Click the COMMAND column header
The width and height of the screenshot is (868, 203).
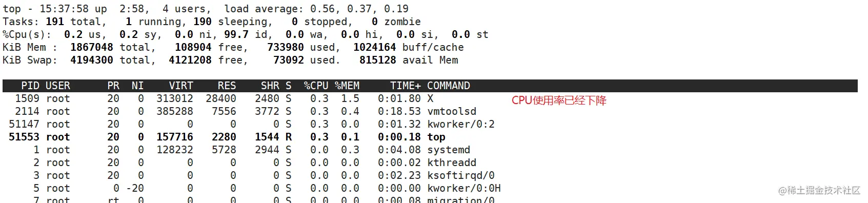[449, 86]
